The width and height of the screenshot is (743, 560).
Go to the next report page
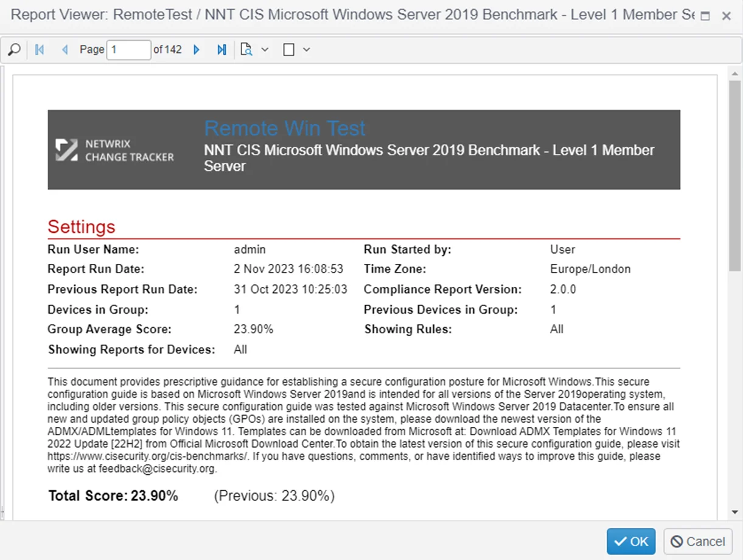tap(197, 50)
